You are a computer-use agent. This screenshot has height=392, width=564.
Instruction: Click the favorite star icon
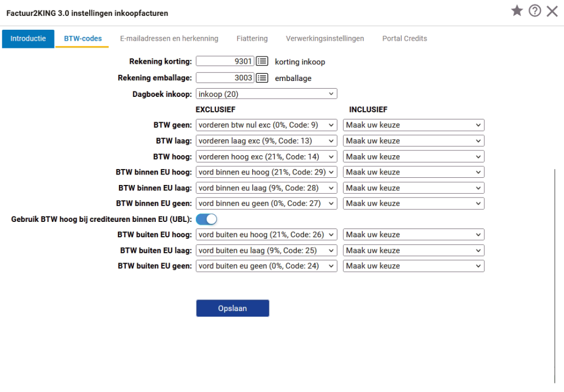(x=517, y=11)
